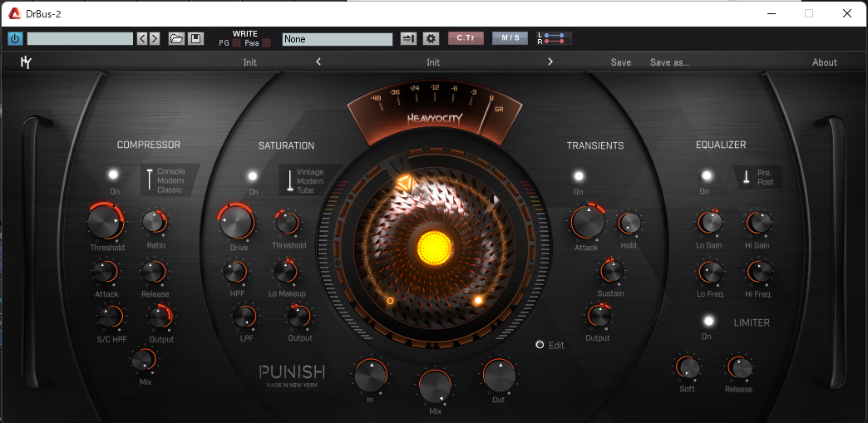The image size is (868, 423).
Task: Click the master Out knob
Action: click(x=500, y=376)
